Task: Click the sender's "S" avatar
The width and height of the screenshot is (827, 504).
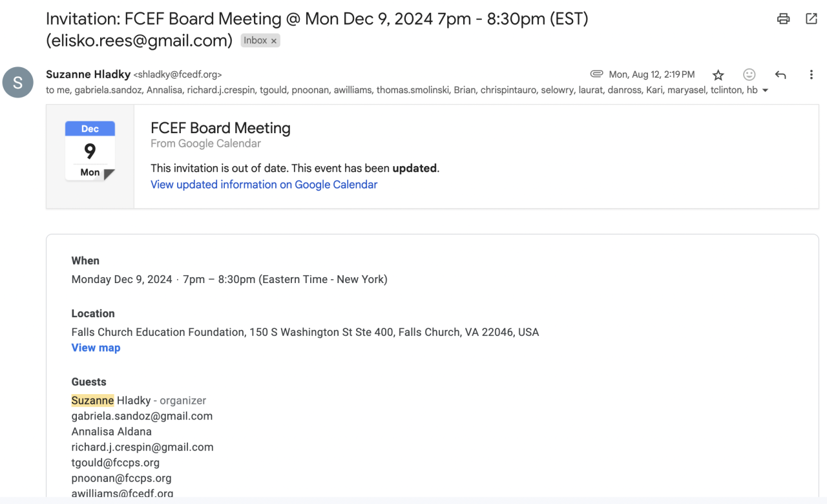Action: [x=18, y=83]
